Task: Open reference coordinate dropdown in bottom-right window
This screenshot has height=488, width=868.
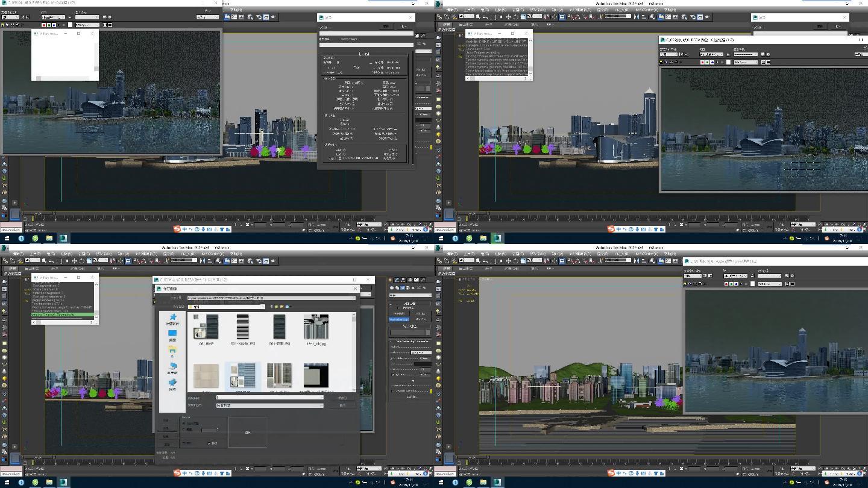Action: point(534,260)
